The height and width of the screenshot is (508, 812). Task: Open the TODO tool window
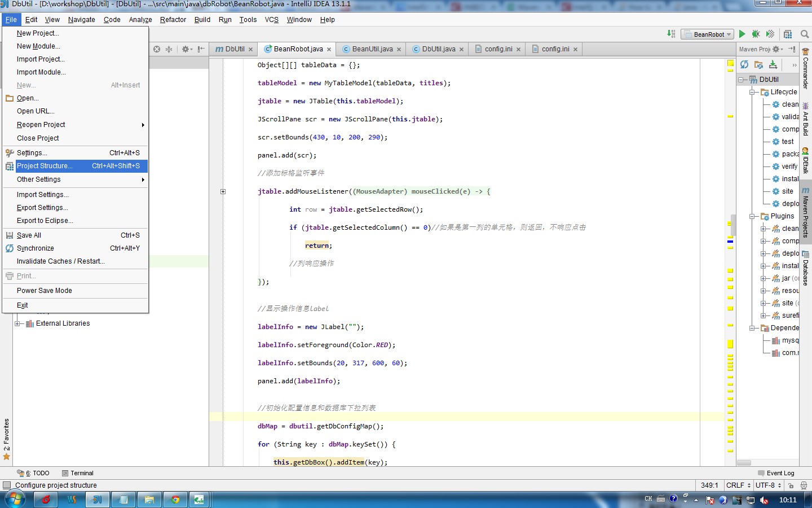coord(33,473)
